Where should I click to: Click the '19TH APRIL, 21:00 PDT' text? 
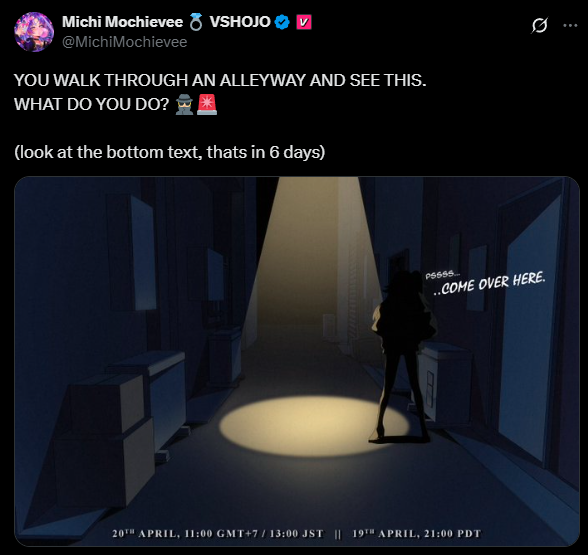click(x=416, y=534)
